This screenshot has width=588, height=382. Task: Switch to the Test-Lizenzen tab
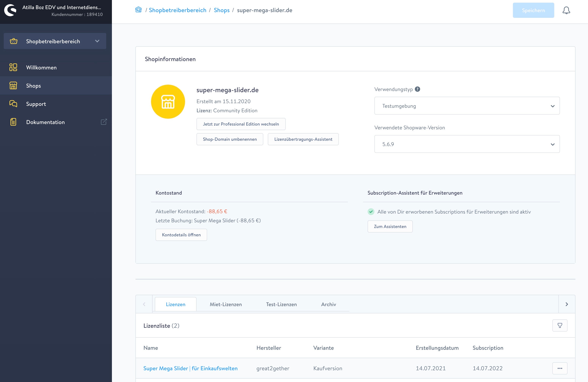click(x=281, y=304)
